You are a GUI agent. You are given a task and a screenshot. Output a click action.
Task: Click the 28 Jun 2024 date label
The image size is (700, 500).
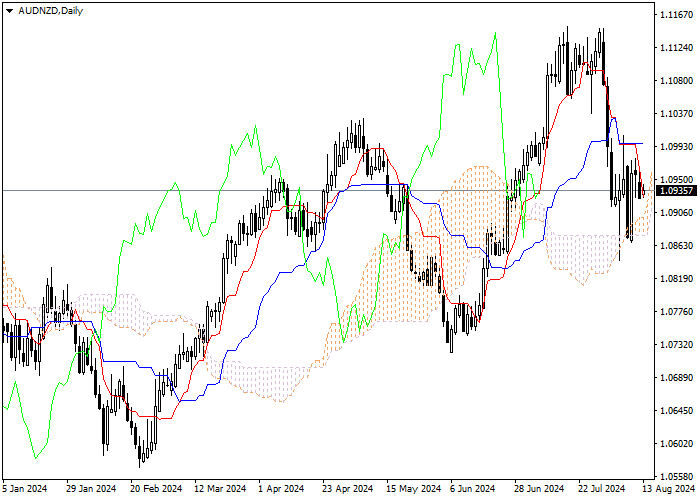[x=539, y=488]
